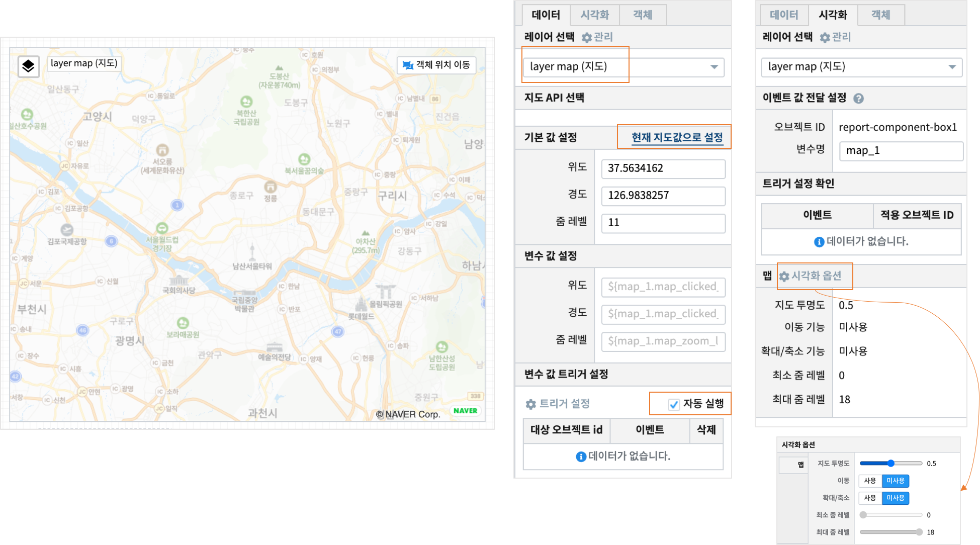
Task: Click 현재 지도값으로 설정 link
Action: 677,137
